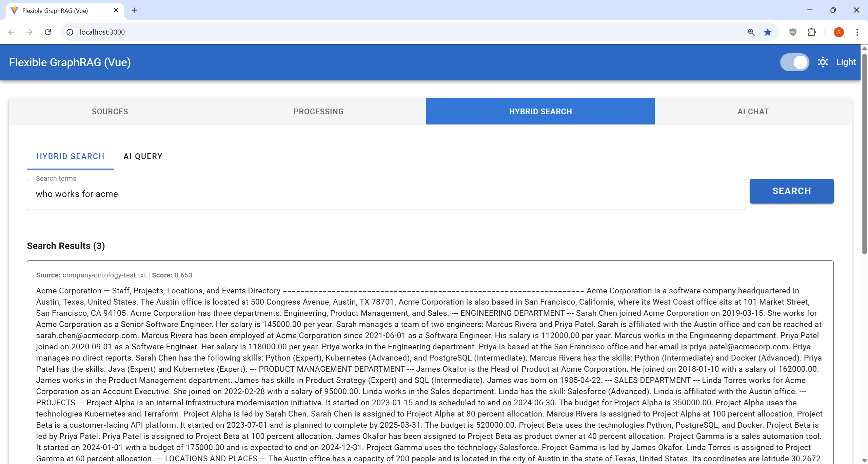Switch to the Processing tab

tap(318, 112)
